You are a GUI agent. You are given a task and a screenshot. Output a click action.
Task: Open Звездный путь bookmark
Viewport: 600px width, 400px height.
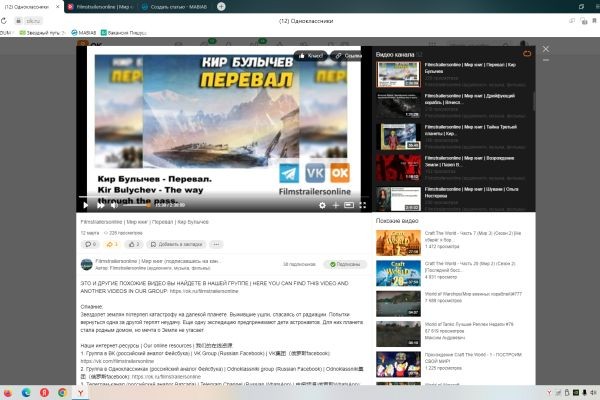[x=42, y=33]
